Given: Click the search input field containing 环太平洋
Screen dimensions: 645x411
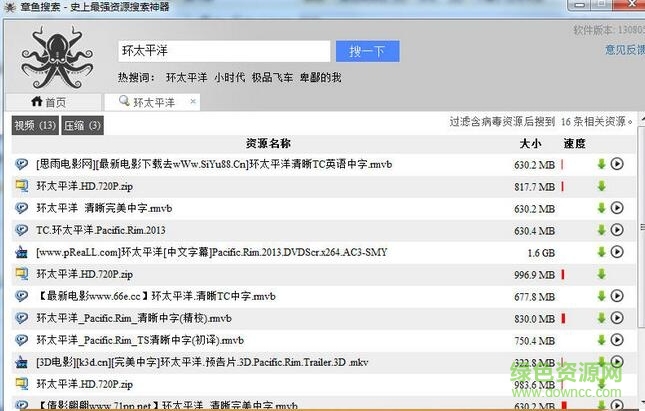Looking at the screenshot, I should [x=223, y=50].
